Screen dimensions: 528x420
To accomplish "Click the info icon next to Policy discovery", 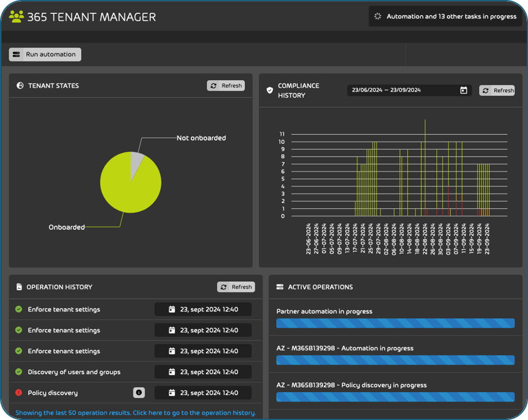I will tap(139, 392).
